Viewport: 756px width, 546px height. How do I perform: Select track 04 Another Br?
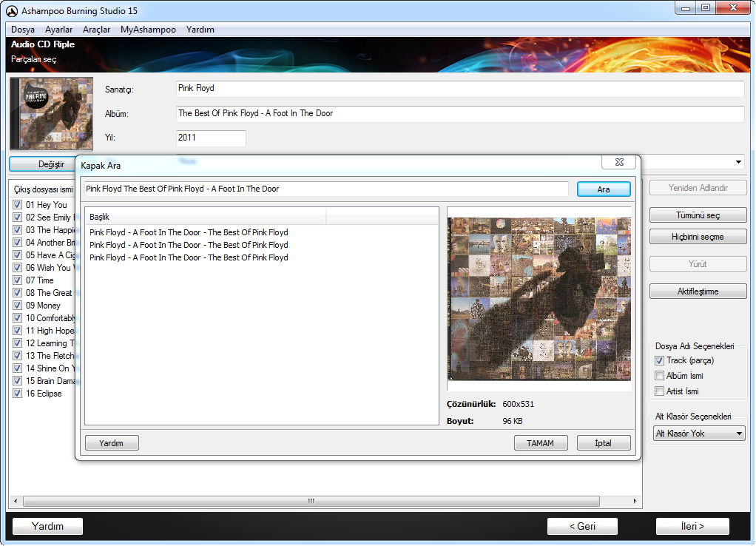(50, 242)
